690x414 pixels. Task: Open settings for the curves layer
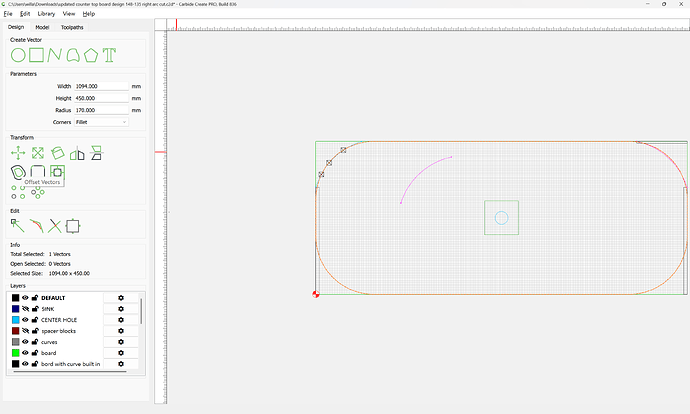click(x=121, y=342)
